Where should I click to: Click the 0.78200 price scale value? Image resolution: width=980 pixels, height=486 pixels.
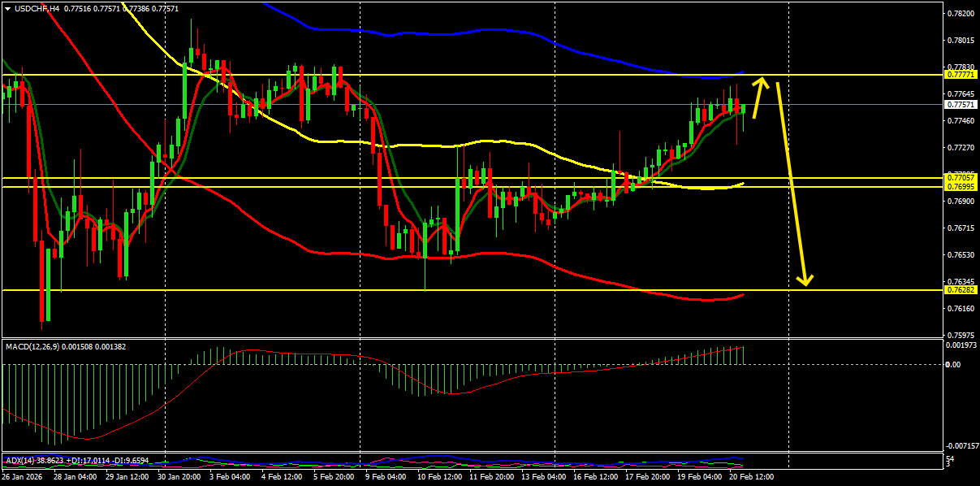pos(961,14)
